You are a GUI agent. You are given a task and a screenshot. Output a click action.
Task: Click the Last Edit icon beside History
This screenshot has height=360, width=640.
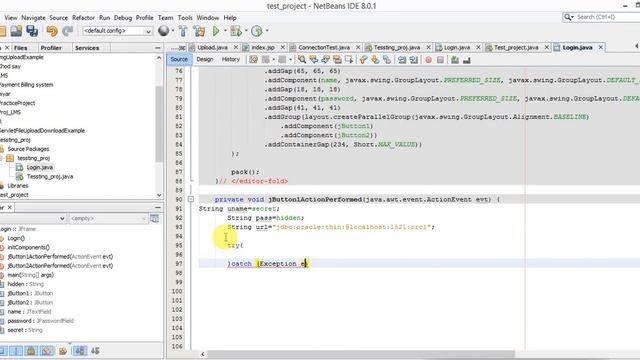point(253,60)
